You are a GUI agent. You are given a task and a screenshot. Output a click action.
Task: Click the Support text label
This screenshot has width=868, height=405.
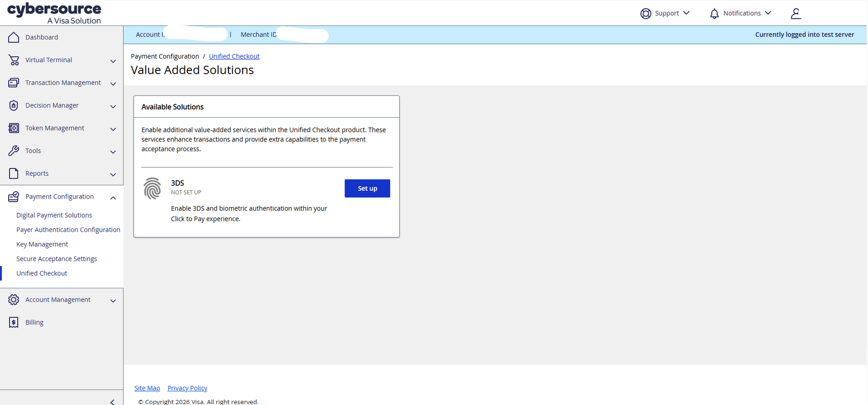667,14
